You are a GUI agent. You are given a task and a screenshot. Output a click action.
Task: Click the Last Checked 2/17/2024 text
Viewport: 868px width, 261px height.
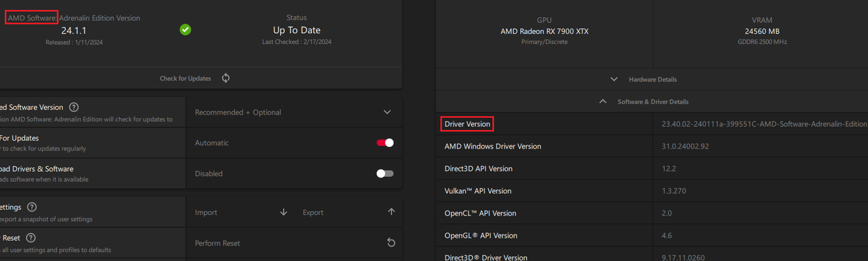coord(296,42)
